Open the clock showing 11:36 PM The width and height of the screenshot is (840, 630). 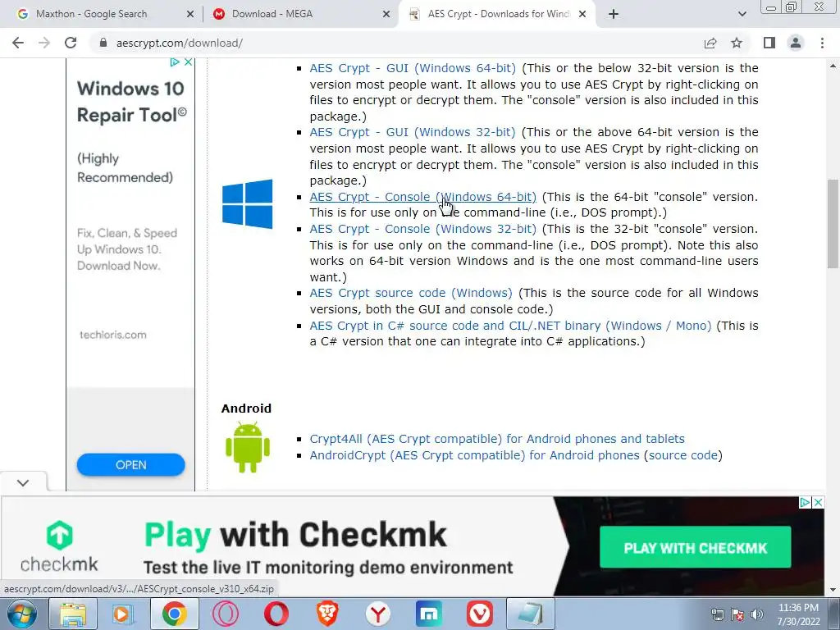pos(798,614)
